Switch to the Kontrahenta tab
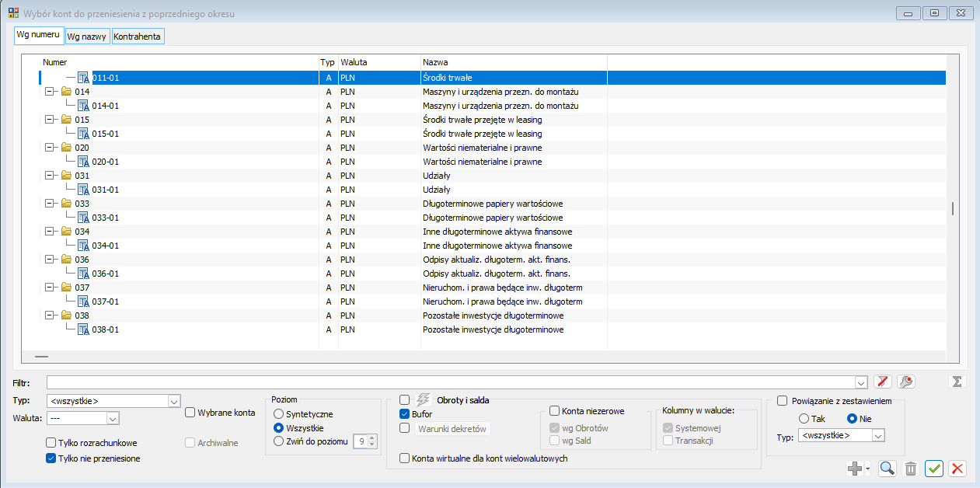The height and width of the screenshot is (488, 980). [138, 37]
